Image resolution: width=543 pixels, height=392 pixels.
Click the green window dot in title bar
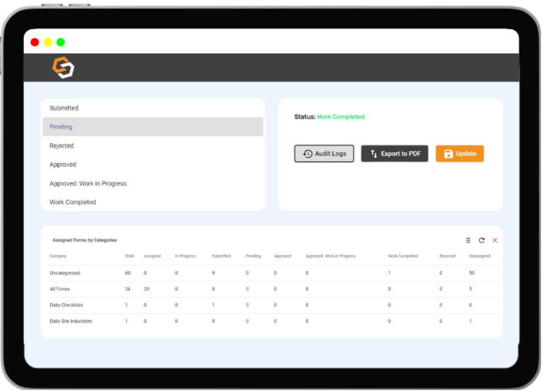point(61,42)
